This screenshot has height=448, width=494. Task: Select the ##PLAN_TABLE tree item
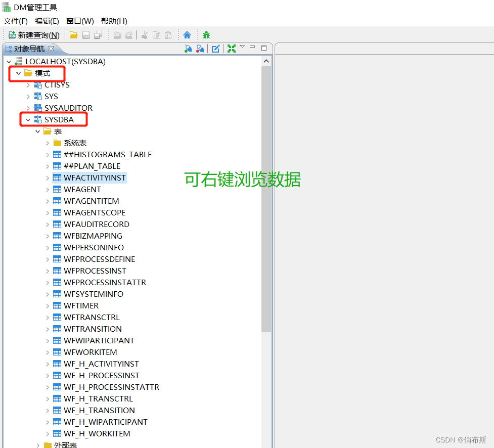tap(92, 166)
